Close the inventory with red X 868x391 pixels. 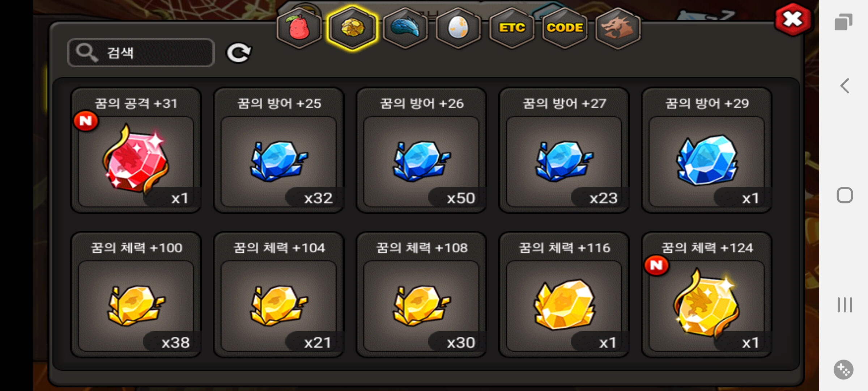(793, 20)
